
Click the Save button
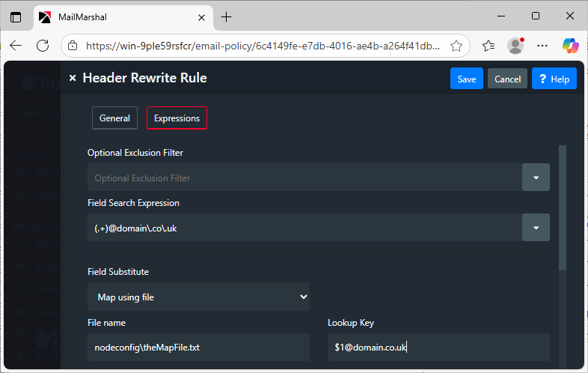pyautogui.click(x=466, y=79)
